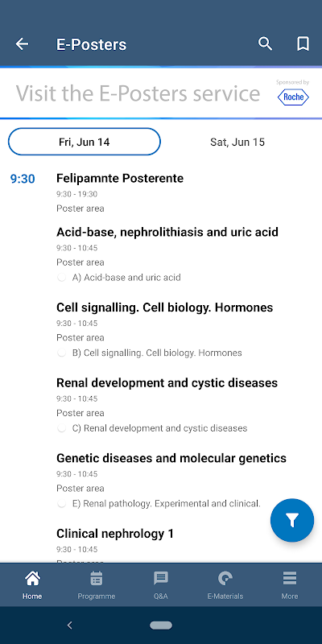
Task: Tap the Android system back chevron
Action: click(x=70, y=625)
